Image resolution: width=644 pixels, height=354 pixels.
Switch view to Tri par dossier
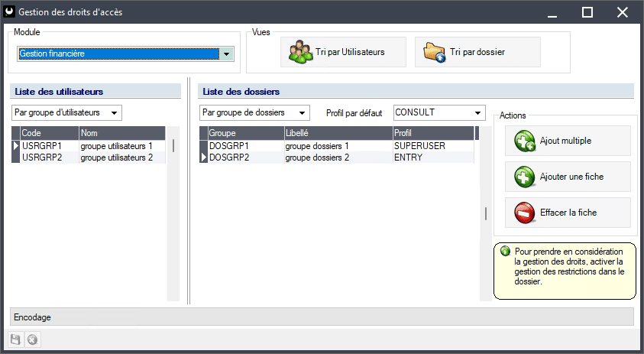[477, 53]
